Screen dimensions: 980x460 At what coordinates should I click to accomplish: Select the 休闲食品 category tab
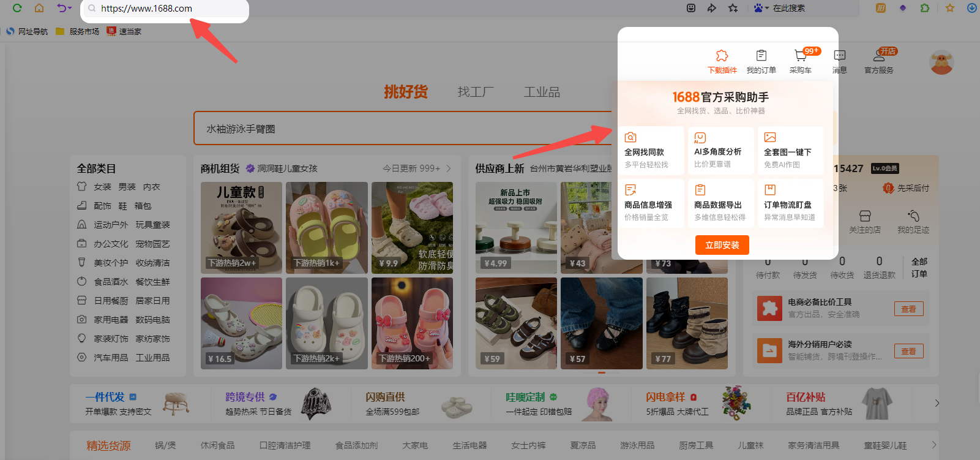coord(217,445)
